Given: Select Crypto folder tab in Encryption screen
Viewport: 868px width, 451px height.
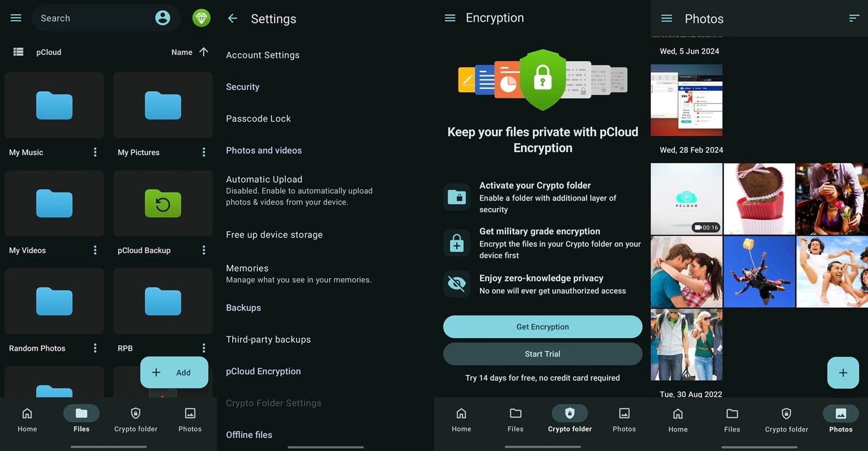Looking at the screenshot, I should [570, 420].
